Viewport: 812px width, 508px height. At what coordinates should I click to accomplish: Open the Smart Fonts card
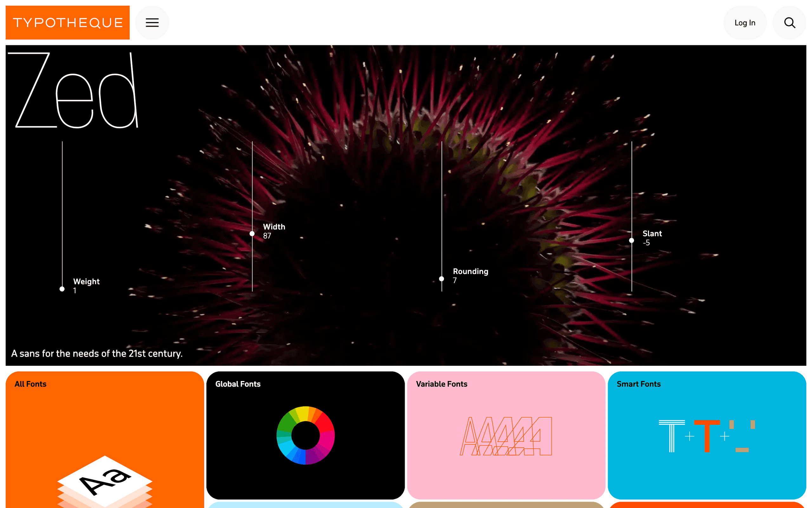click(x=707, y=435)
